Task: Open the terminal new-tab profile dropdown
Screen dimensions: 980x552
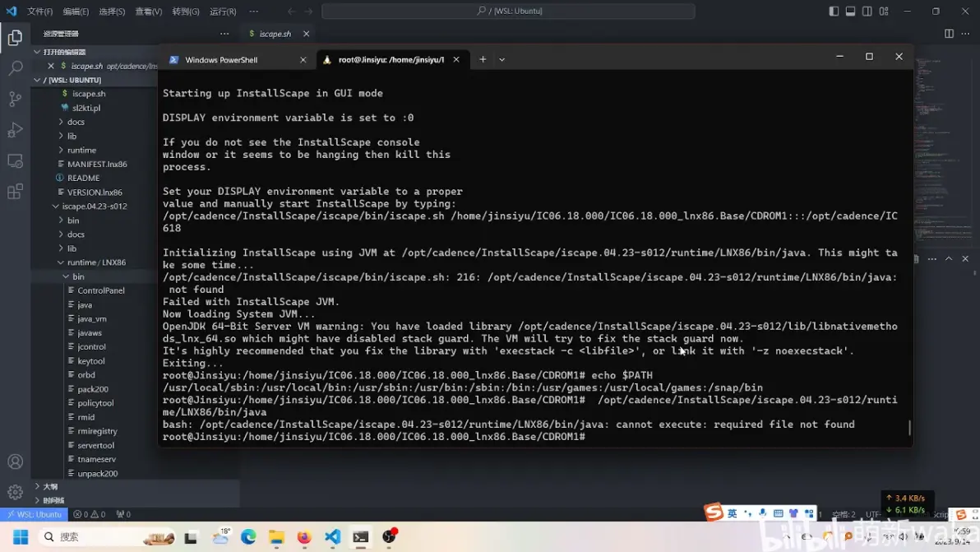Action: click(x=502, y=59)
